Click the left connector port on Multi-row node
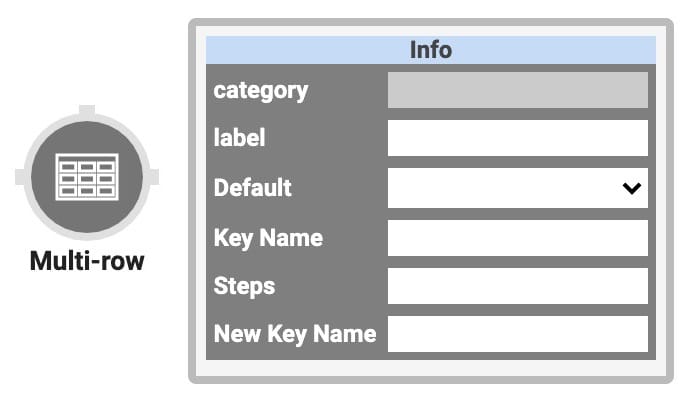 (x=20, y=177)
